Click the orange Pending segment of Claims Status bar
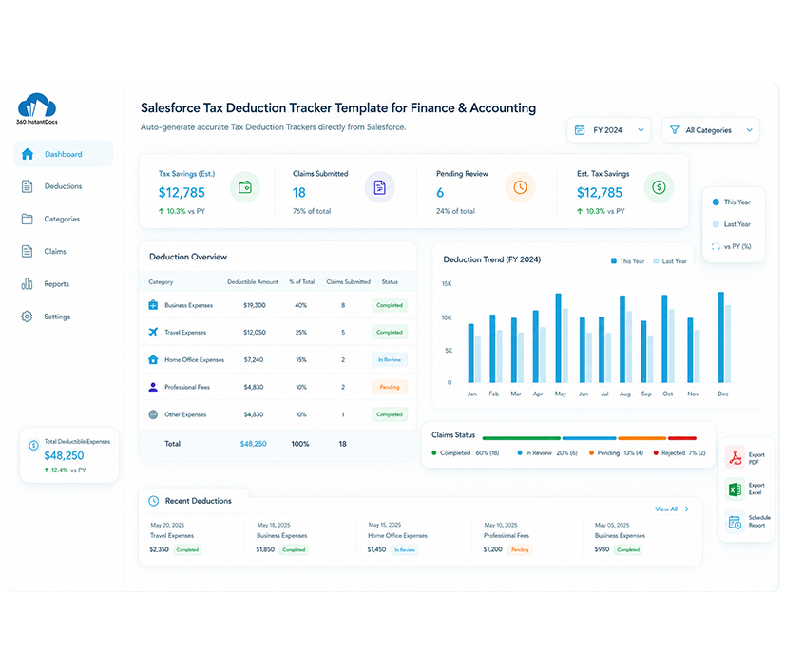The image size is (785, 672). [642, 438]
